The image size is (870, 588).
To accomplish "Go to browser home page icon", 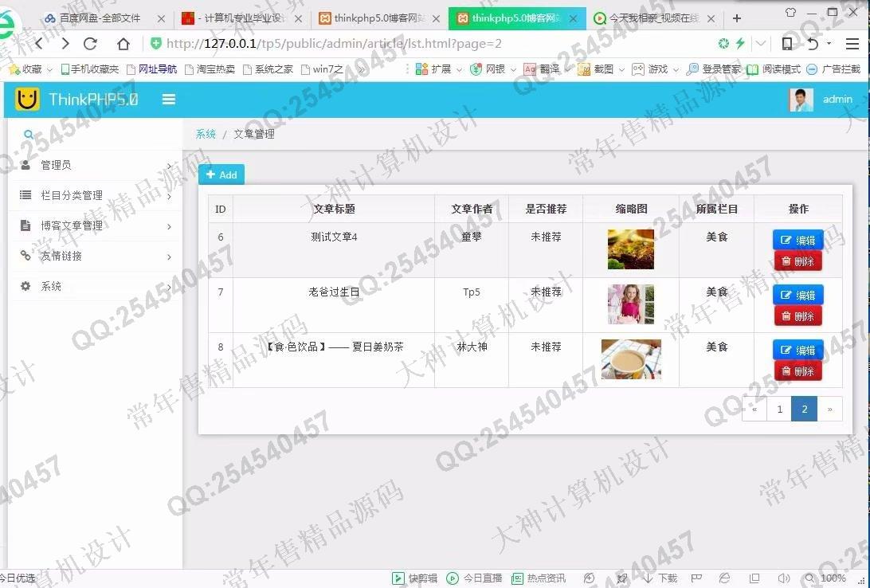I will coord(123,43).
